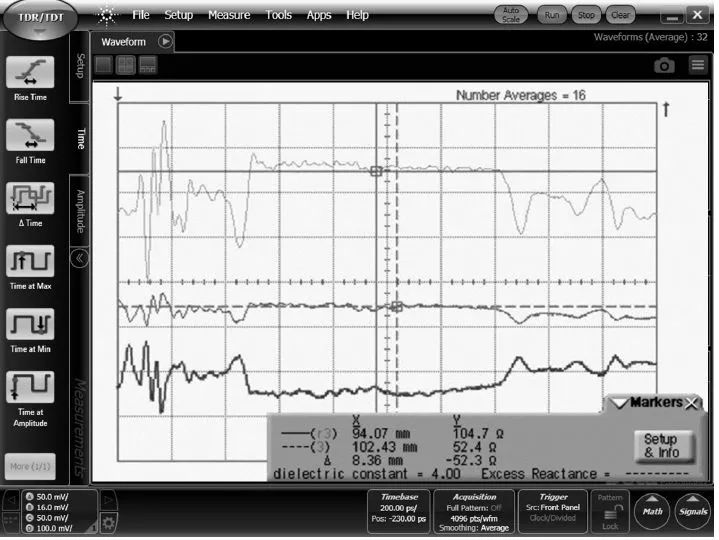Collapse side panel with double-chevron

79,258
